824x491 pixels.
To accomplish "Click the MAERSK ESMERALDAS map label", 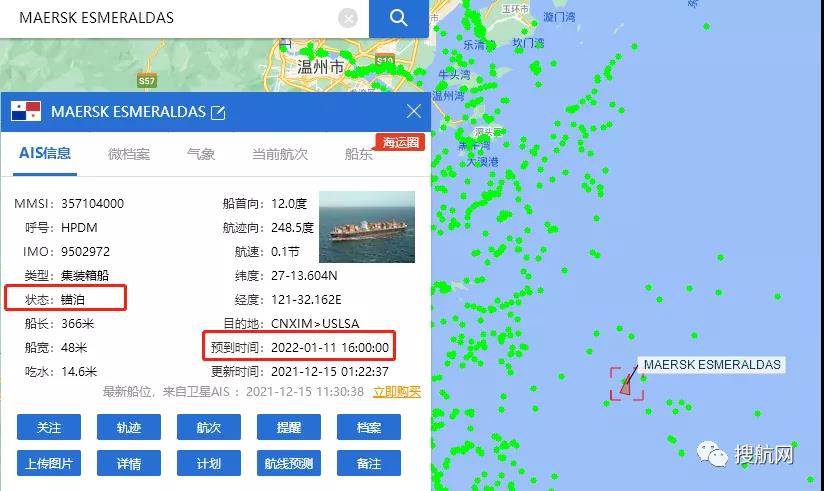I will 712,365.
